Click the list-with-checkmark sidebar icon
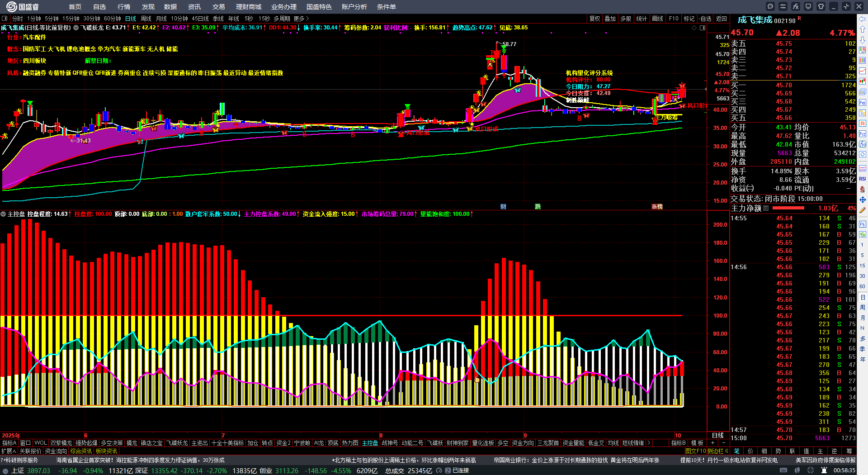Image resolution: width=868 pixels, height=475 pixels. tap(863, 50)
